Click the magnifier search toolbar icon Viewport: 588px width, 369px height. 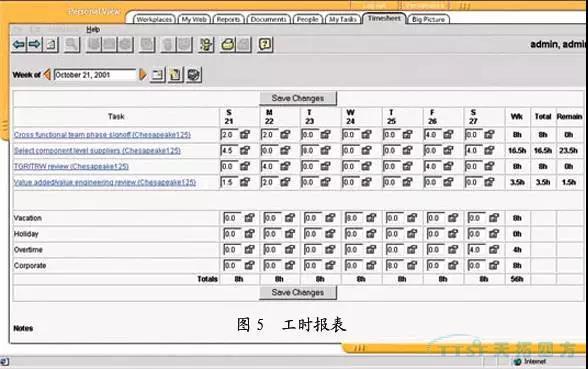[72, 45]
